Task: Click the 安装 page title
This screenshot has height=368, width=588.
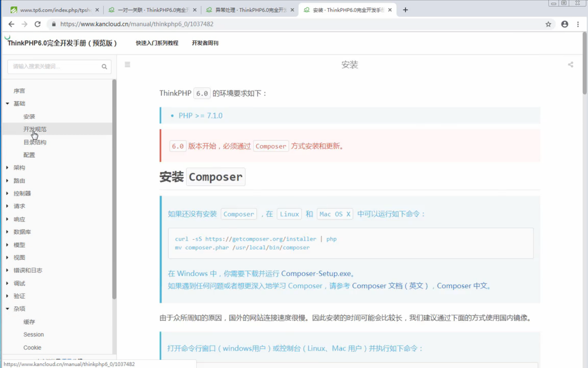Action: click(x=350, y=64)
